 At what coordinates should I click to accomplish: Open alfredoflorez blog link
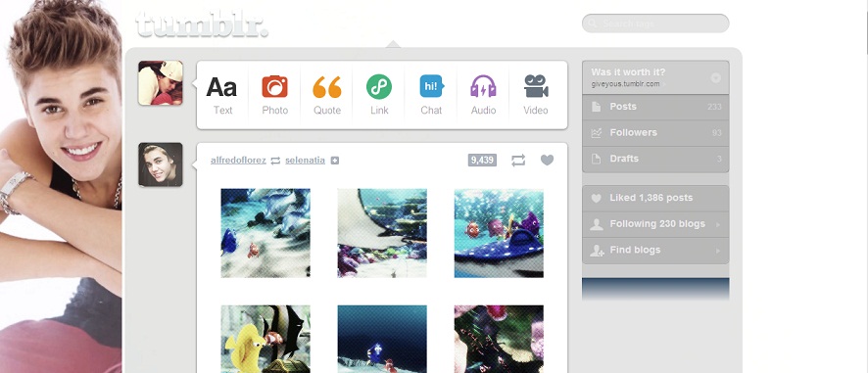[238, 161]
